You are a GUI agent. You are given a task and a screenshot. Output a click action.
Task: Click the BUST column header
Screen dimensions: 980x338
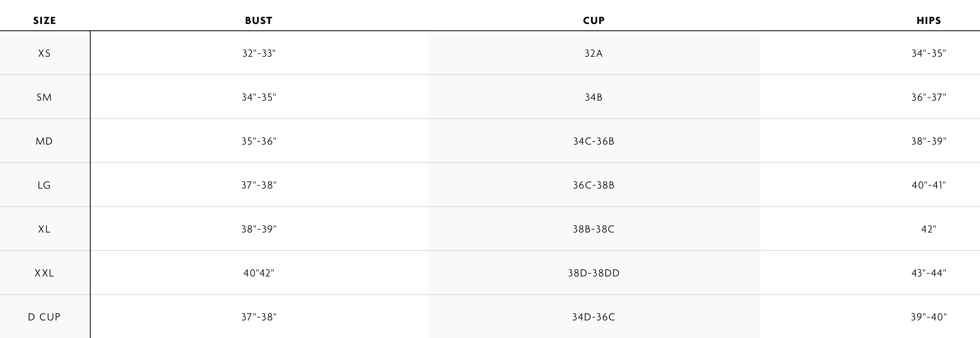pos(259,21)
